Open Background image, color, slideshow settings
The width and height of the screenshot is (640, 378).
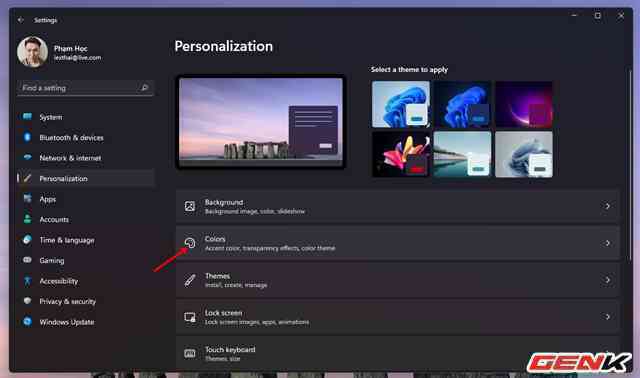(x=398, y=206)
